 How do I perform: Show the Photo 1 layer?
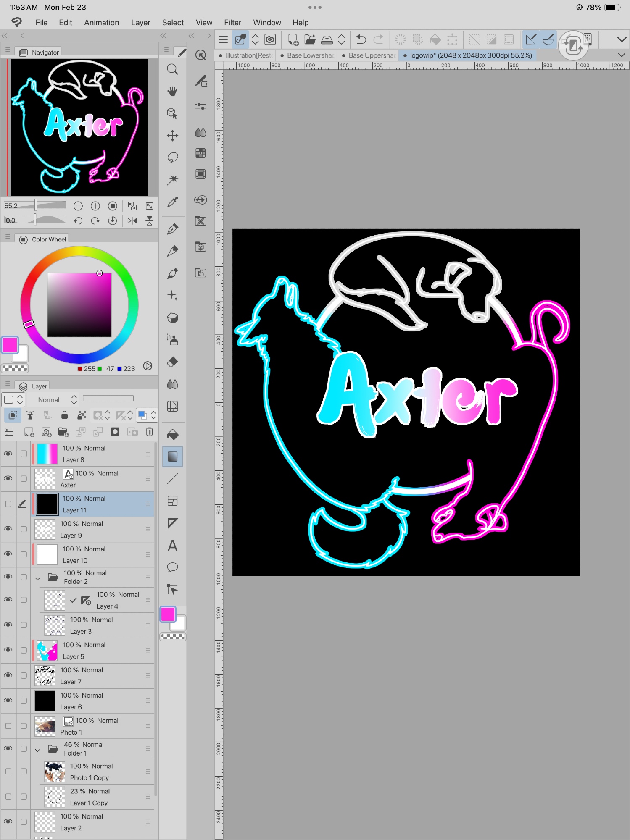pyautogui.click(x=8, y=726)
